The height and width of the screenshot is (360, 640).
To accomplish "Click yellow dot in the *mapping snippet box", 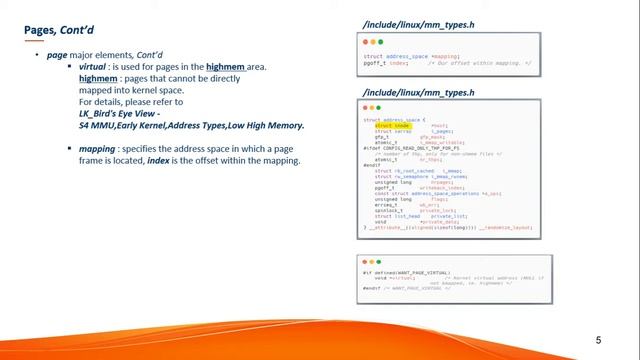I will click(373, 42).
